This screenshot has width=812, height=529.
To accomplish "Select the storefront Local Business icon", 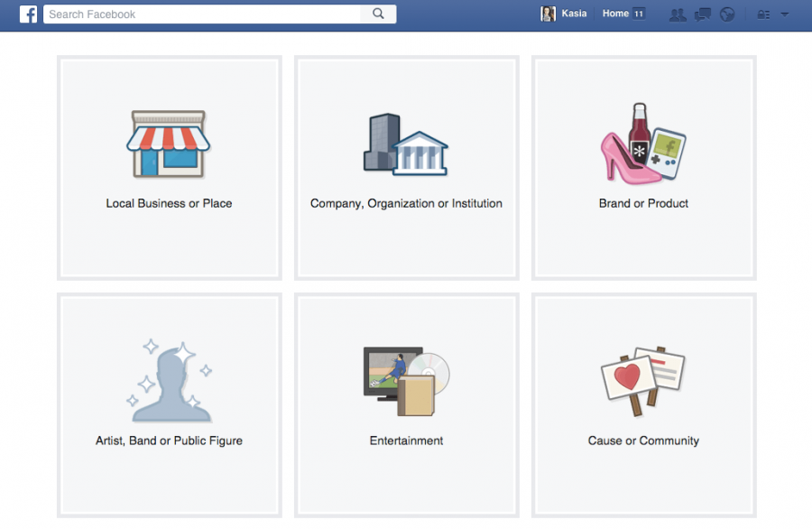I will (169, 144).
